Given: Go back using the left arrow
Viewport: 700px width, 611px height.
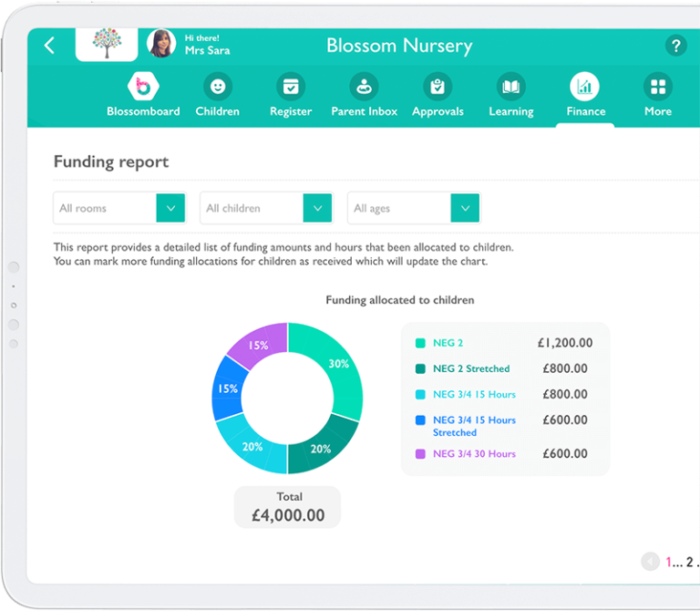Looking at the screenshot, I should pyautogui.click(x=49, y=46).
